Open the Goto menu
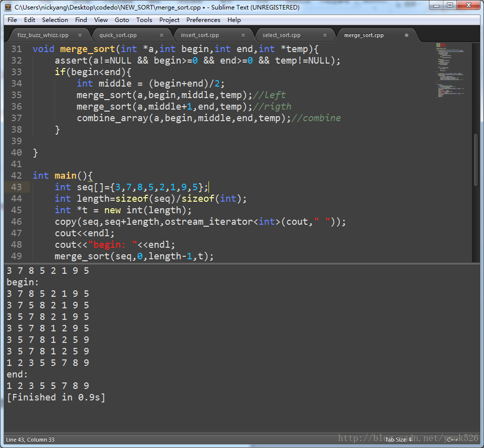This screenshot has height=448, width=484. coord(122,20)
